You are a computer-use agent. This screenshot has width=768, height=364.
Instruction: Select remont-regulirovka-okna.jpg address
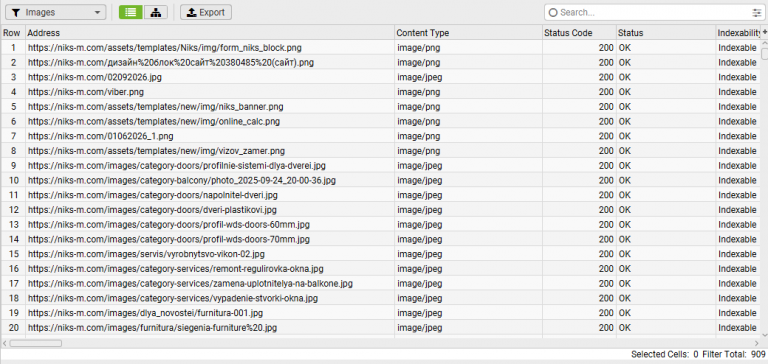coord(175,268)
